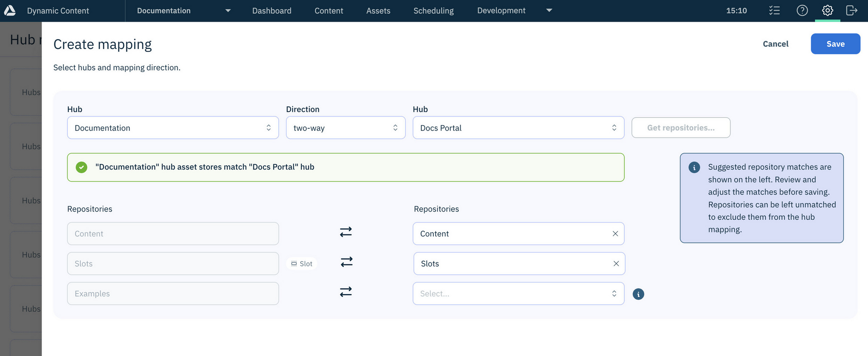The width and height of the screenshot is (868, 356).
Task: Click the Create mapping heading
Action: (102, 44)
